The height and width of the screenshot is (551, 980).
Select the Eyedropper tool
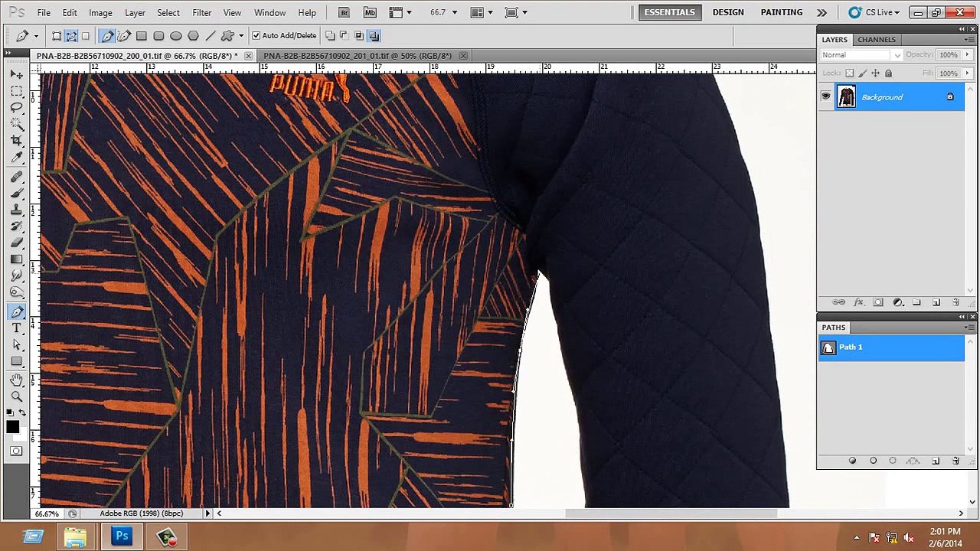pyautogui.click(x=17, y=158)
